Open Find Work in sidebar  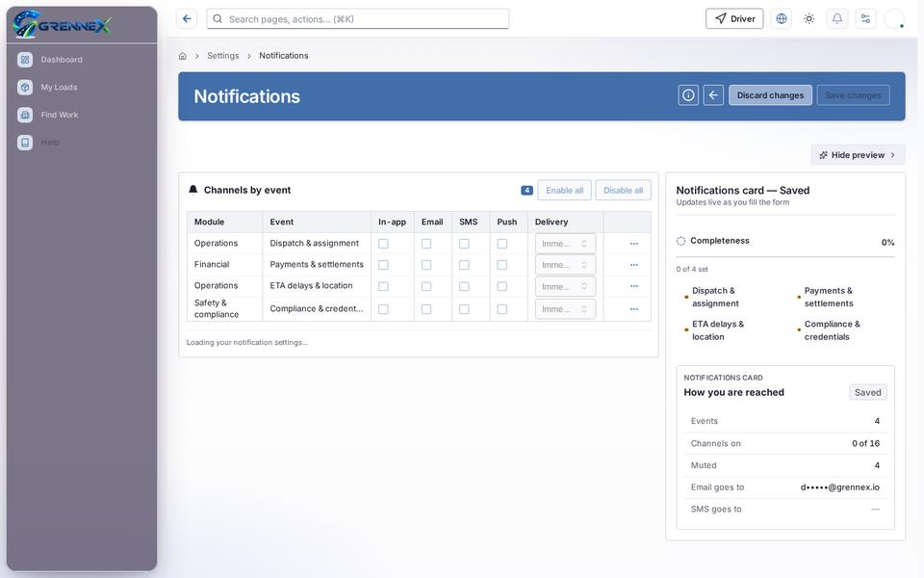coord(81,115)
